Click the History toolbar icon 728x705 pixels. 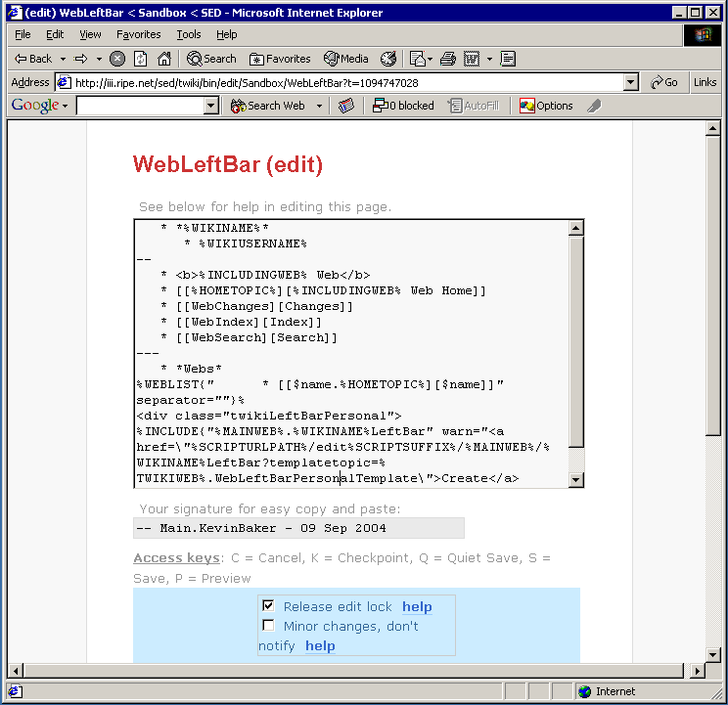(388, 59)
